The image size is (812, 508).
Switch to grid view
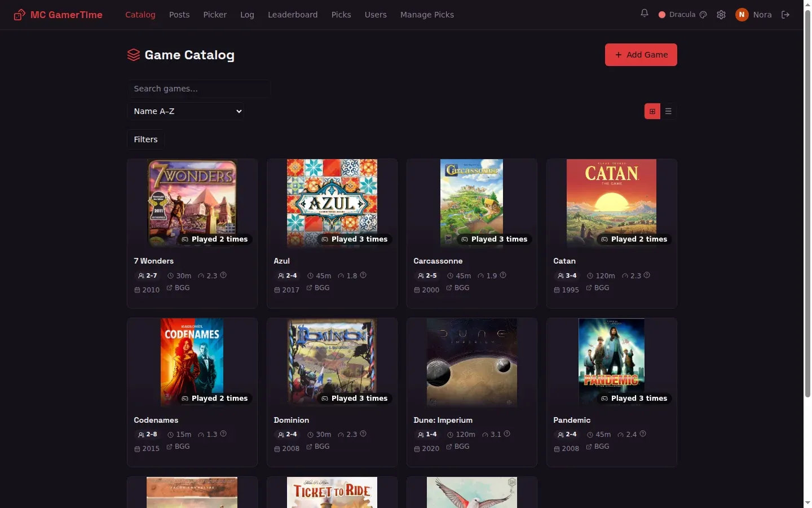click(x=652, y=111)
